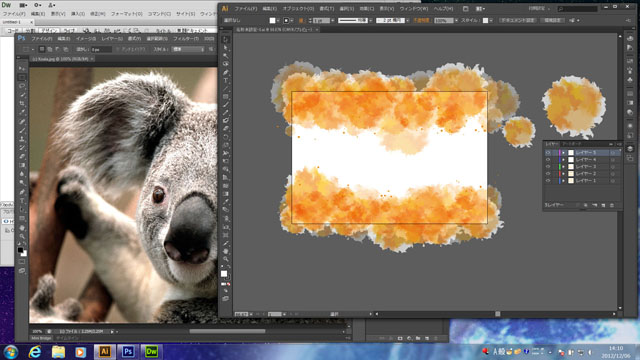Open the fill color dropdown in Illustrator's control bar
The image size is (640, 360).
(x=278, y=20)
